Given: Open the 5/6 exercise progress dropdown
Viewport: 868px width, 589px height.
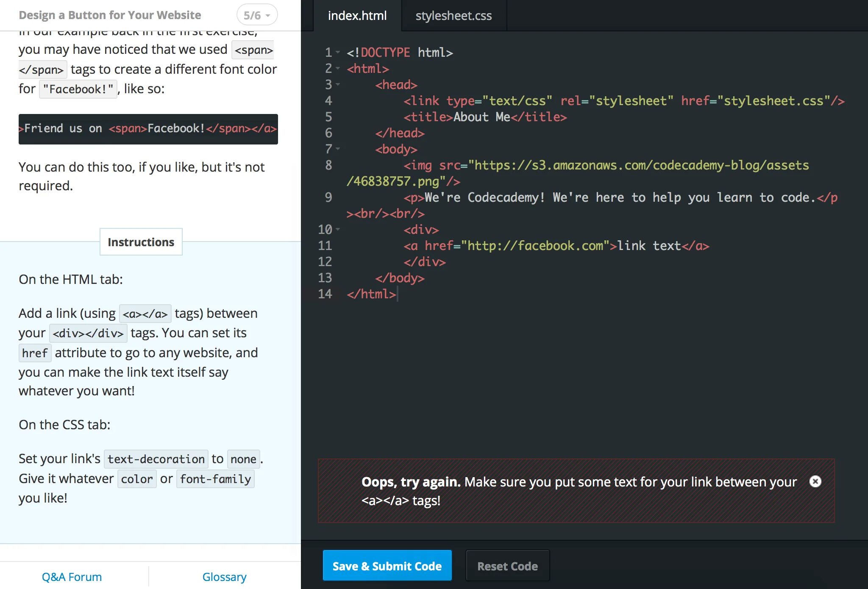Looking at the screenshot, I should click(x=257, y=15).
